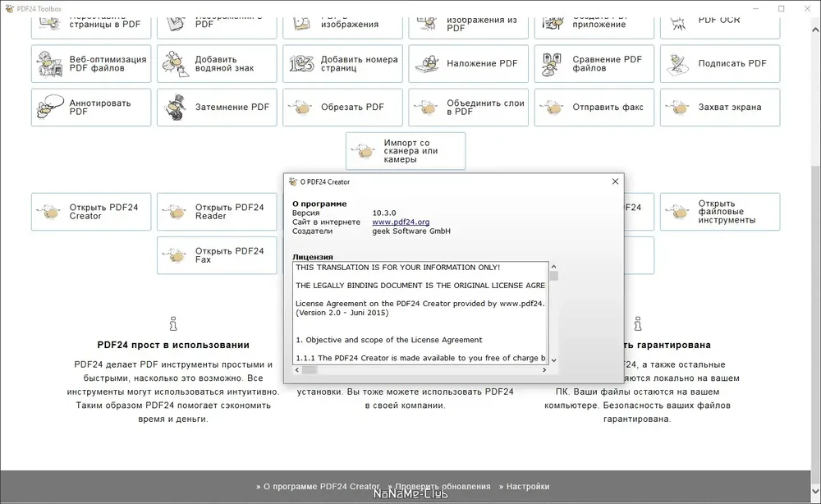Maximize the PDF24 Toolbox window

(x=782, y=8)
